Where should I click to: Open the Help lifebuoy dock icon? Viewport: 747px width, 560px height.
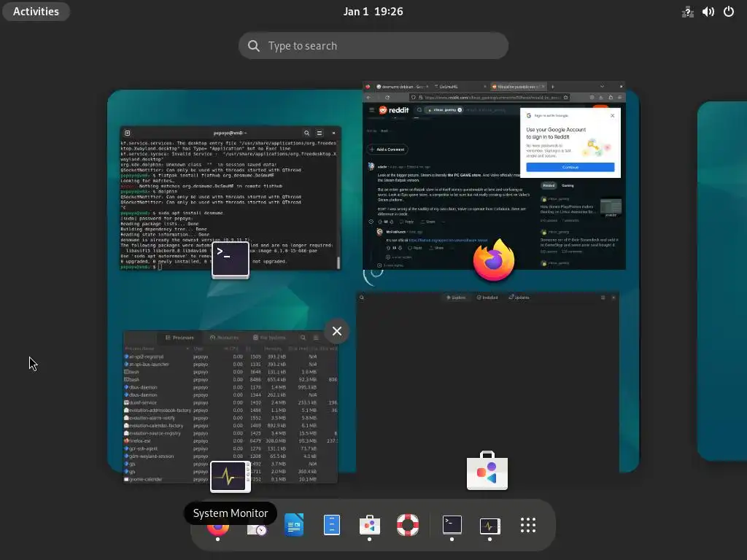coord(408,525)
